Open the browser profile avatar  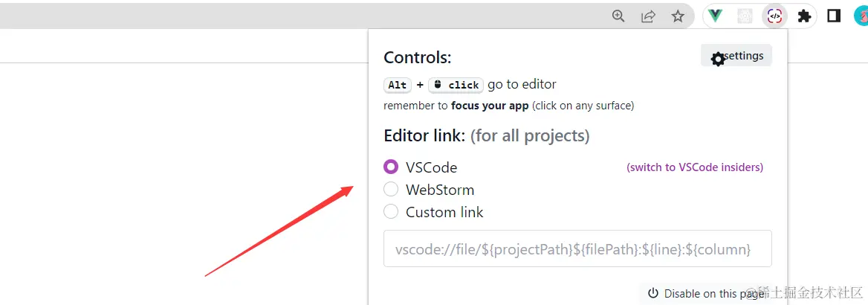[x=861, y=16]
